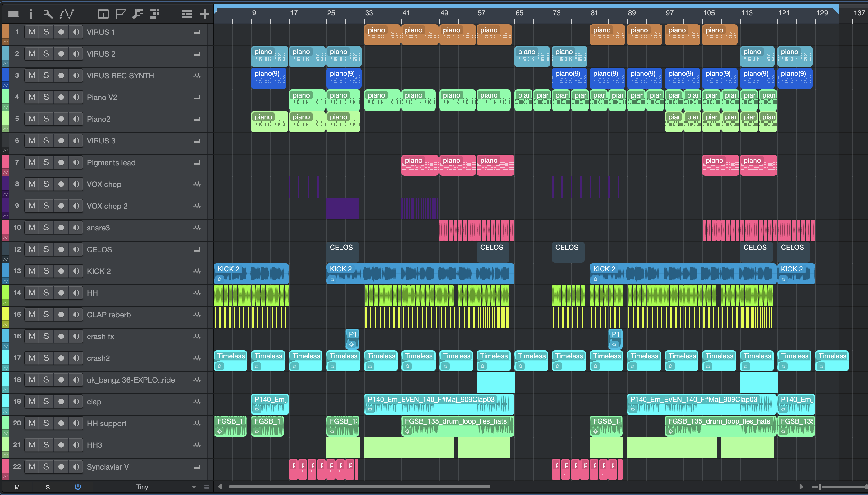Viewport: 868px width, 495px height.
Task: Open the arranger track blocks icon
Action: tap(155, 14)
